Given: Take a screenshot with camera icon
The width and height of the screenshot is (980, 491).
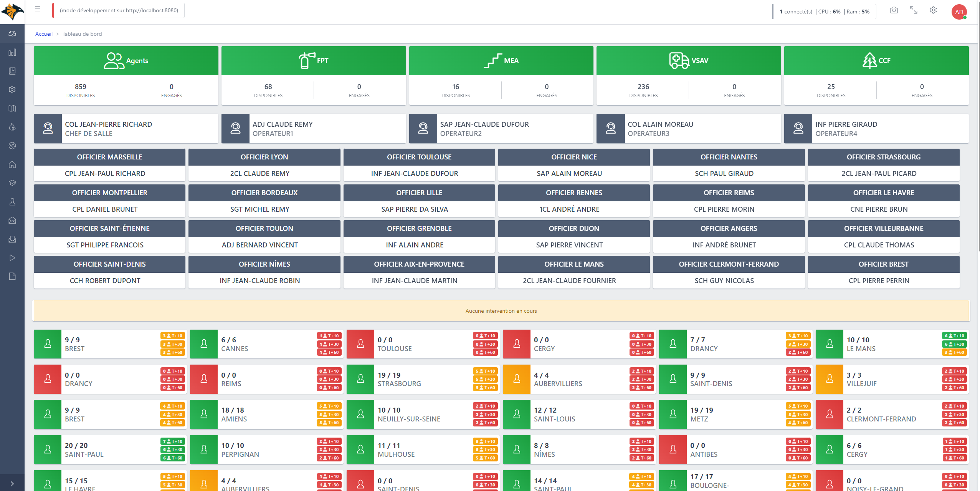Looking at the screenshot, I should 894,10.
